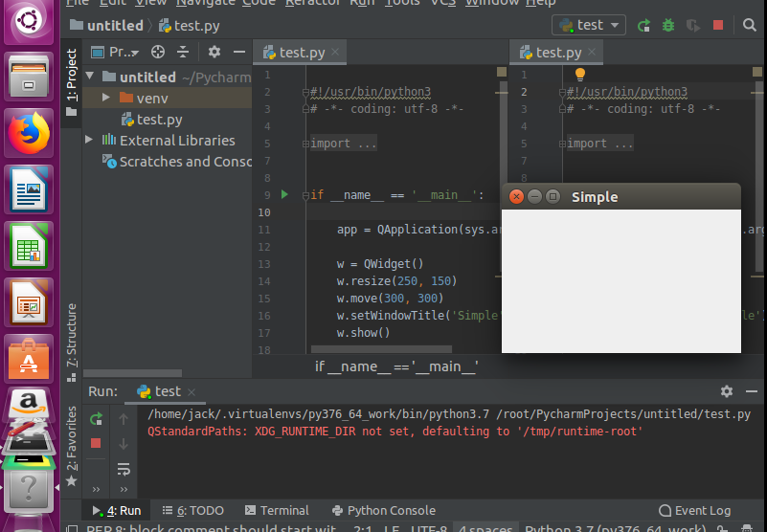Open Search Everywhere magnifier icon

pyautogui.click(x=750, y=25)
